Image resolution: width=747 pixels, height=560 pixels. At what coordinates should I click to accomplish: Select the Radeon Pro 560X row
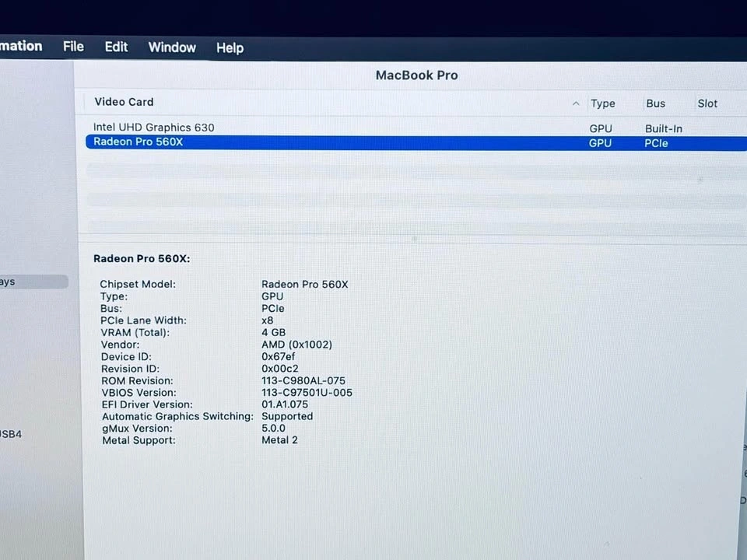click(139, 142)
